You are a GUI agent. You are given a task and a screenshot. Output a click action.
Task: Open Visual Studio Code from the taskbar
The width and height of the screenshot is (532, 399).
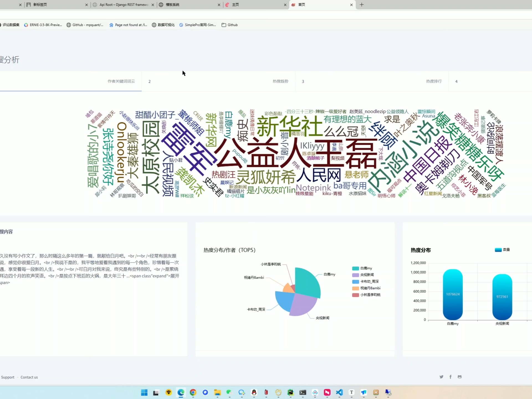point(339,392)
